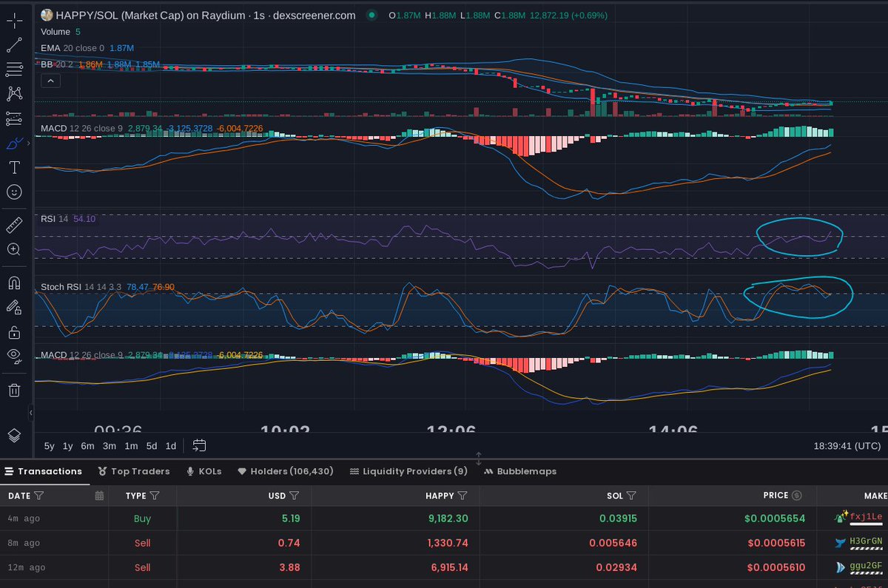Open the DATE column filter

pos(39,496)
